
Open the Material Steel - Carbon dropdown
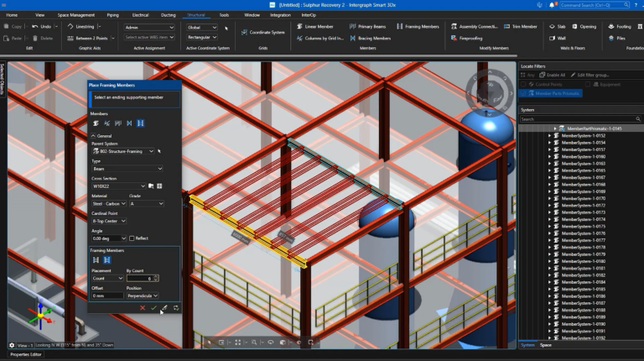[109, 203]
